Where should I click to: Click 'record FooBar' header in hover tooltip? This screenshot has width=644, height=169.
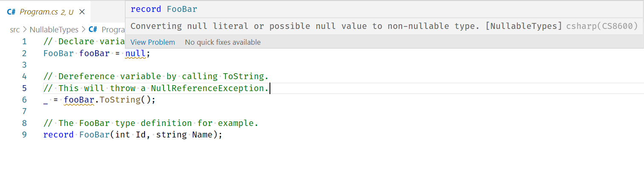point(164,9)
